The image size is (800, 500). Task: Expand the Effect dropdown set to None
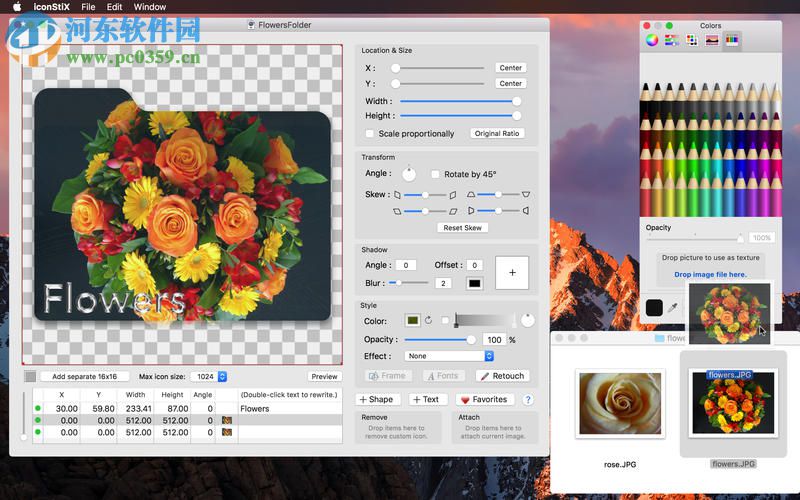pos(449,356)
